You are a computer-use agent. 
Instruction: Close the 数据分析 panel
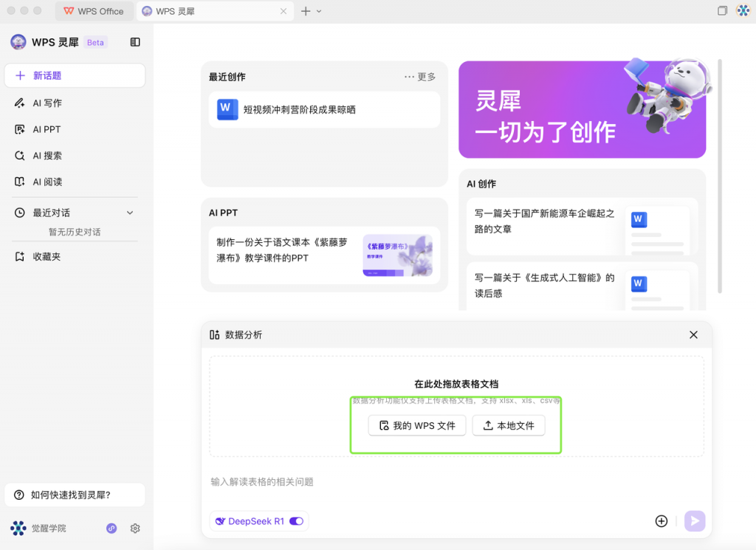[x=693, y=334]
